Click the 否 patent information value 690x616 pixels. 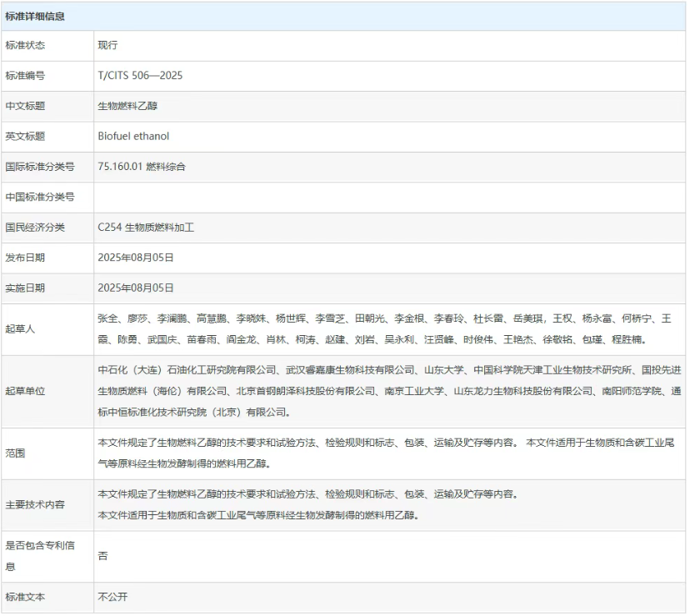[102, 556]
